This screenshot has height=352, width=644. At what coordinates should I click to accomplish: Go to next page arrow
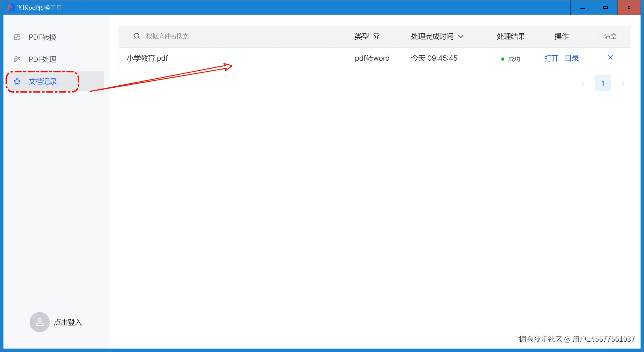[623, 84]
